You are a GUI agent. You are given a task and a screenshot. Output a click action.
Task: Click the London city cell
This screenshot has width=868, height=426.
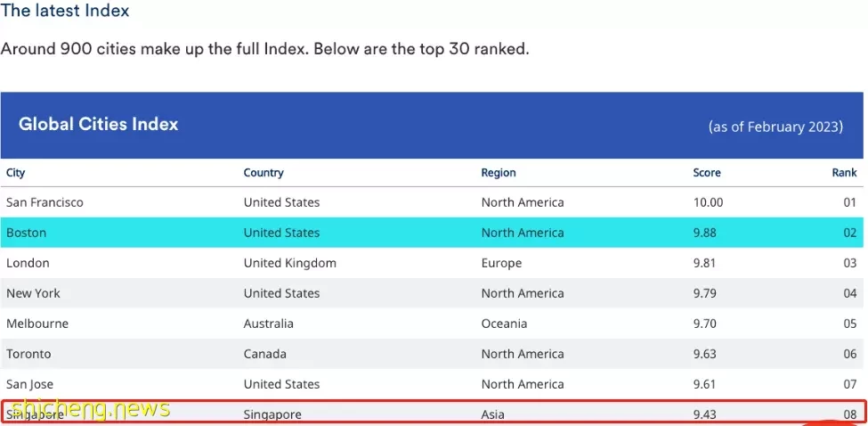(x=28, y=263)
